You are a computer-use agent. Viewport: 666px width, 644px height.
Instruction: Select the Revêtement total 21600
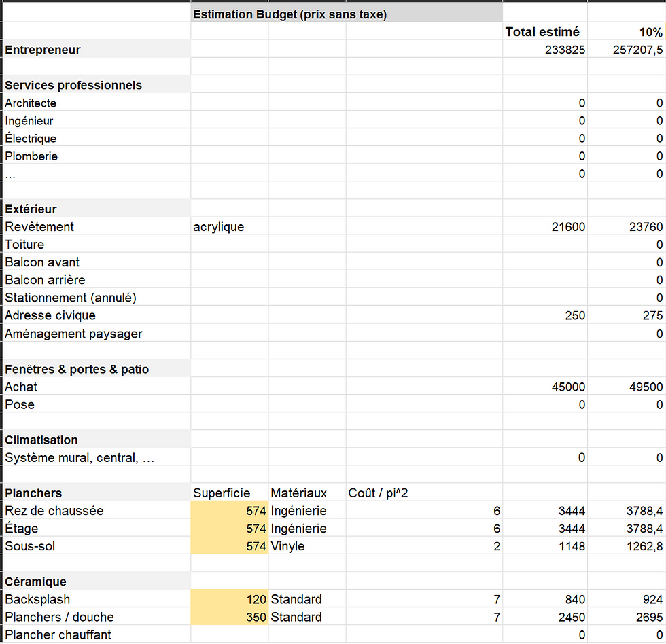pyautogui.click(x=545, y=227)
